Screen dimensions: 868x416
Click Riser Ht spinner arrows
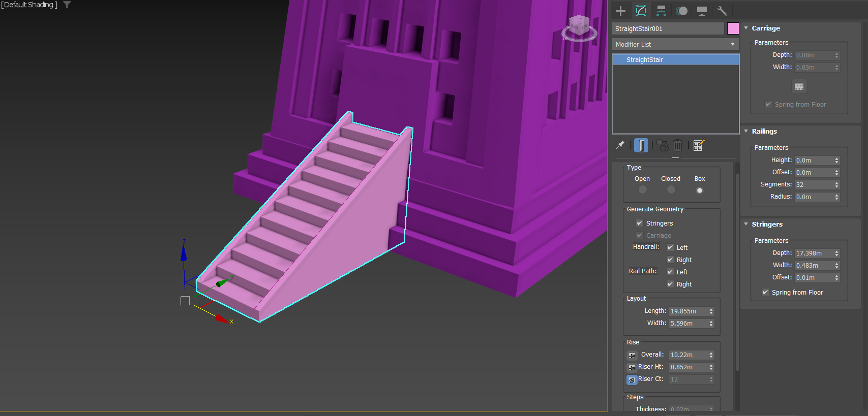(x=711, y=367)
